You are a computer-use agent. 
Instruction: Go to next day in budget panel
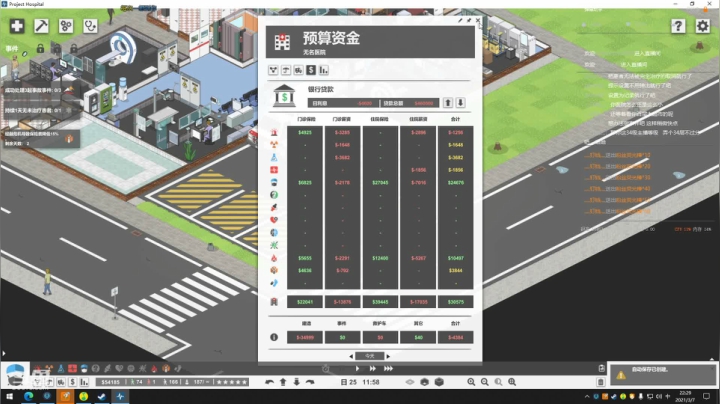(x=388, y=356)
